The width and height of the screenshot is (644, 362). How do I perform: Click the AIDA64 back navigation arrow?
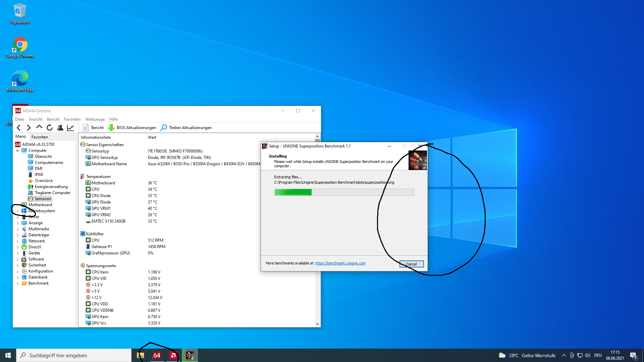(x=19, y=128)
